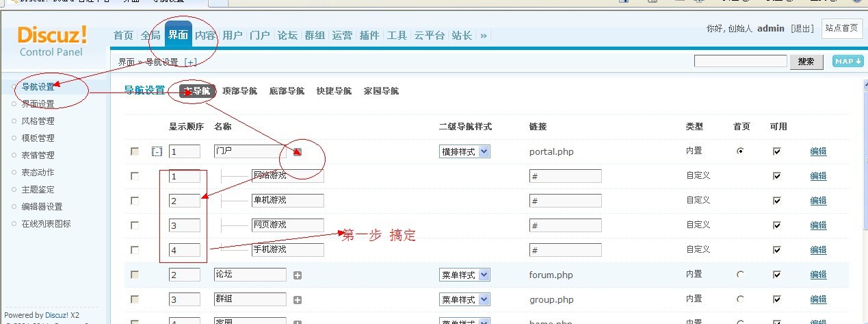This screenshot has width=868, height=324.
Task: Show more top menu items via »
Action: (484, 36)
